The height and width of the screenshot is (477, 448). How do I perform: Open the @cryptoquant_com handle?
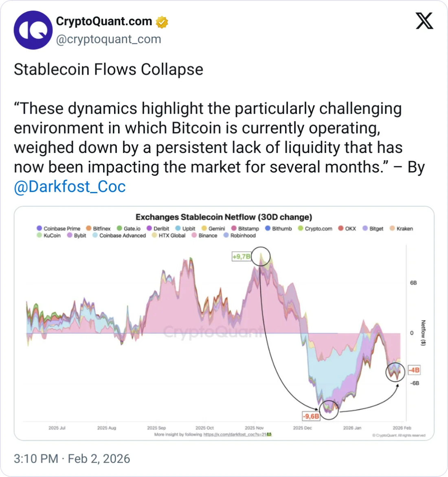(x=108, y=40)
